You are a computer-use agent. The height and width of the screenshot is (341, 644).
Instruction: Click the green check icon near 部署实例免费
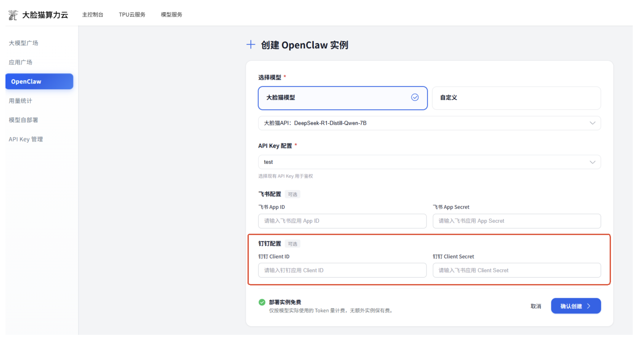pyautogui.click(x=262, y=302)
